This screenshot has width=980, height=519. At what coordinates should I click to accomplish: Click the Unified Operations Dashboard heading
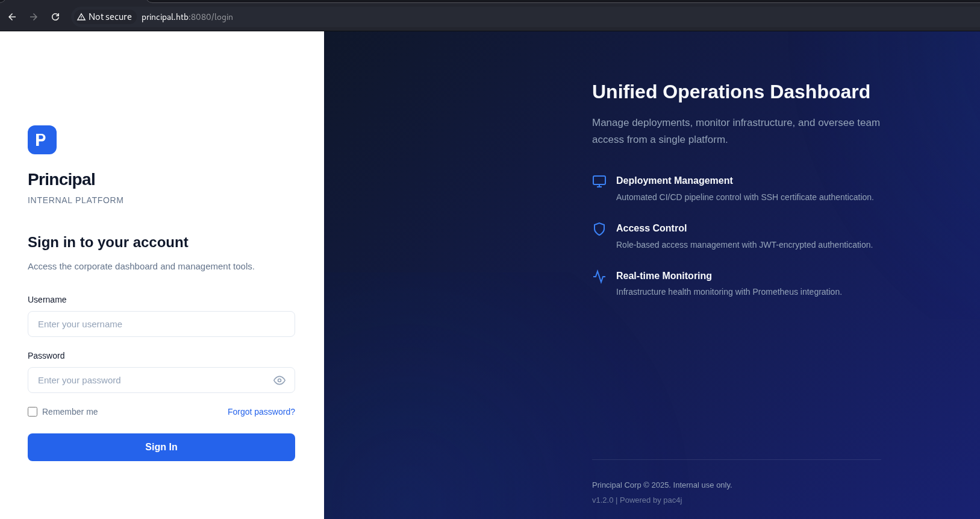click(x=731, y=92)
